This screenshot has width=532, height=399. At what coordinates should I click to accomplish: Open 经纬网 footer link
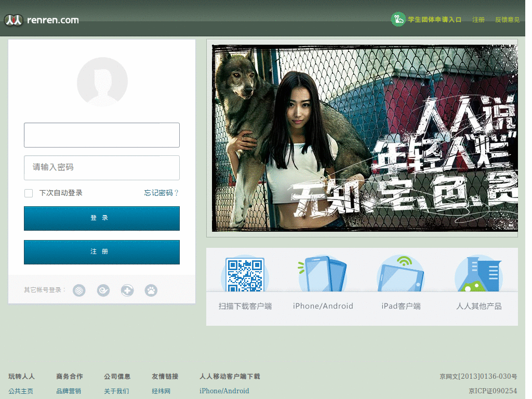[161, 391]
